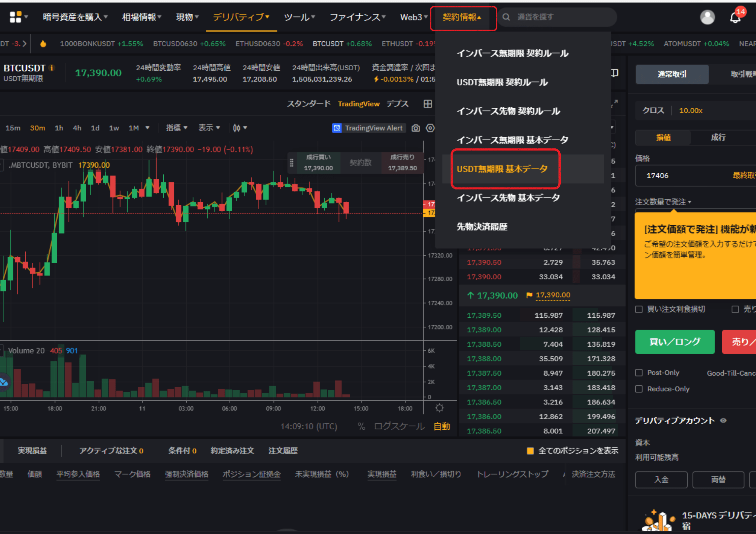Switch to スタンダード chart tab
This screenshot has width=756, height=534.
[308, 104]
